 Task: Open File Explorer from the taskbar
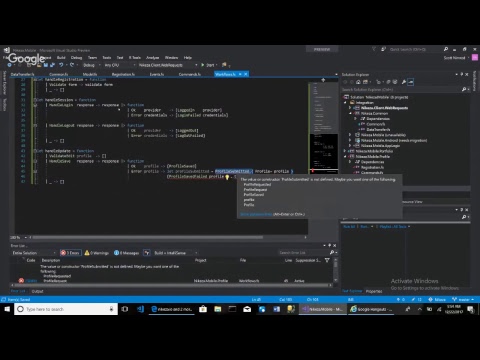pyautogui.click(x=218, y=309)
